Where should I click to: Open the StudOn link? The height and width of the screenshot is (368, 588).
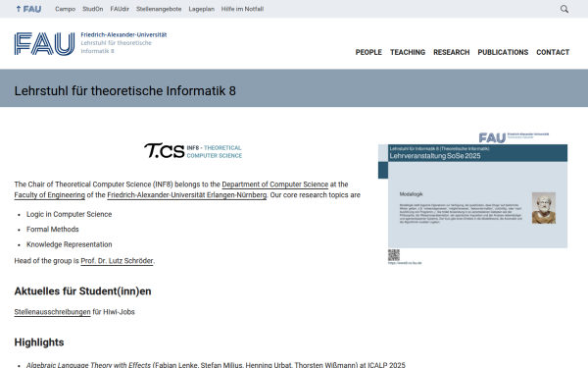click(x=93, y=9)
